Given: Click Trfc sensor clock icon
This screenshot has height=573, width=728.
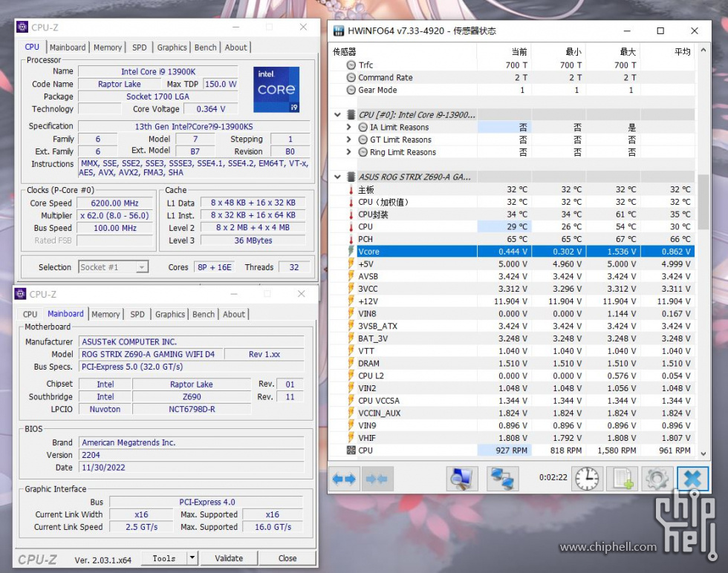Looking at the screenshot, I should [x=351, y=65].
